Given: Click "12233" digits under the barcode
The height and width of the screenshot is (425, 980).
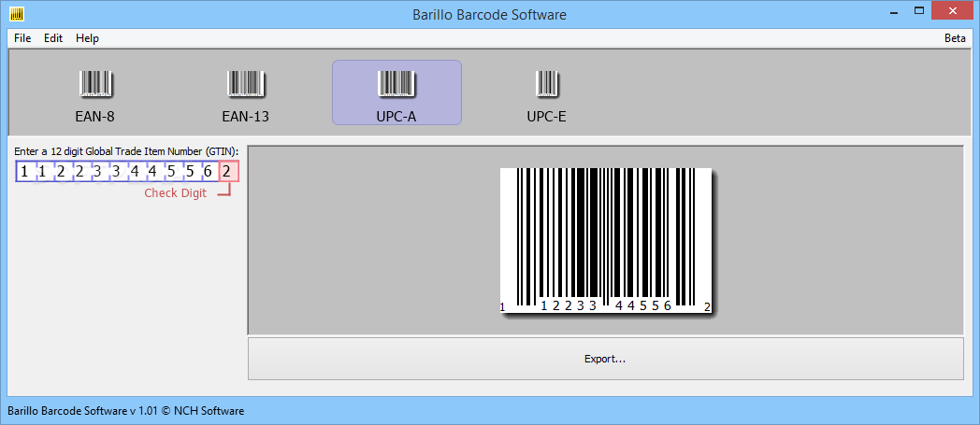Looking at the screenshot, I should point(569,306).
